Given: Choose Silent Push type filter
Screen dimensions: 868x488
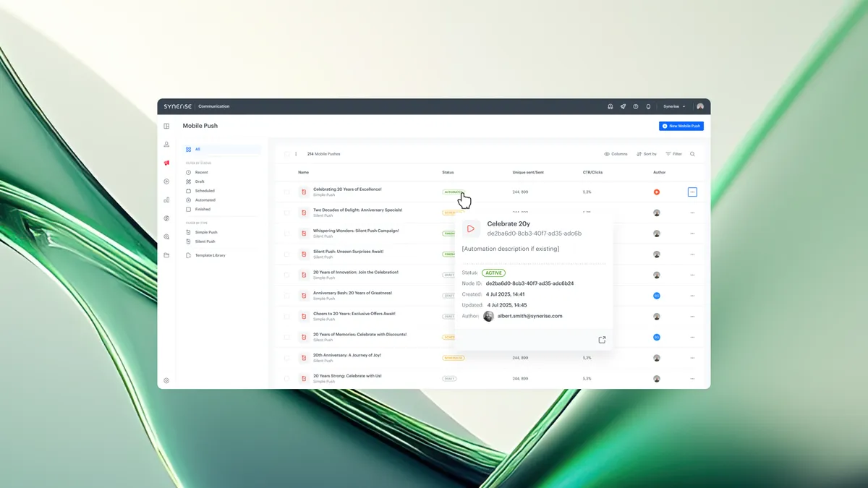Looking at the screenshot, I should pos(205,241).
